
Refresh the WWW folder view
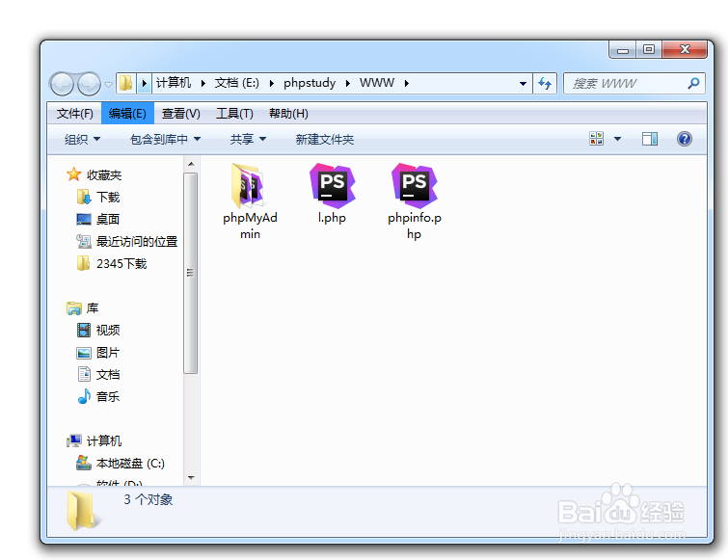(545, 84)
